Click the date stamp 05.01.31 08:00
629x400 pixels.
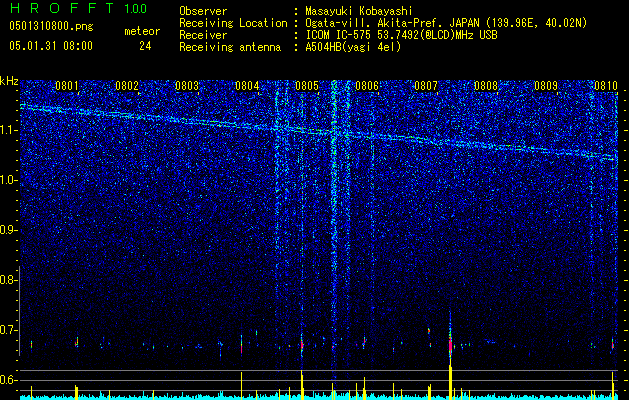tap(51, 46)
